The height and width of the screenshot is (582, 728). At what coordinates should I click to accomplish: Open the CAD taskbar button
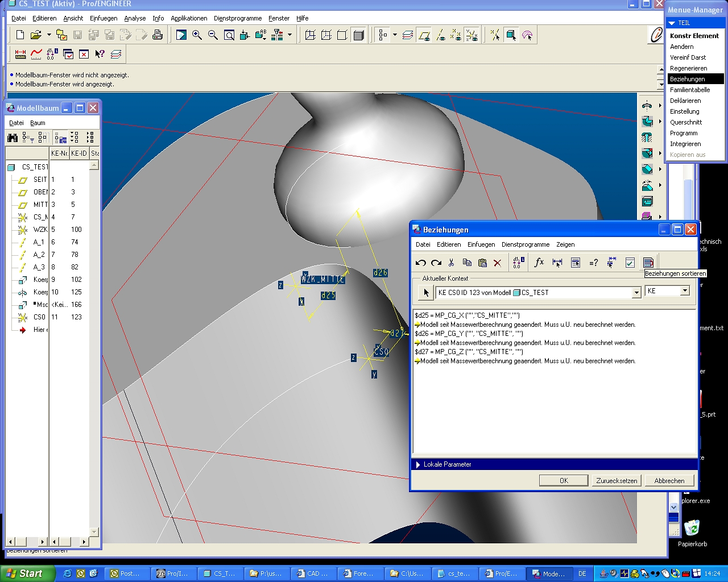point(313,573)
